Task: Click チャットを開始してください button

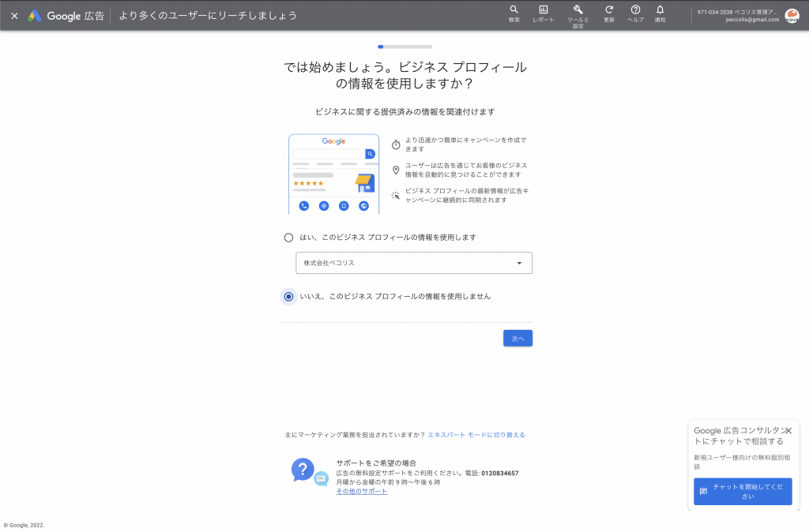Action: (743, 491)
